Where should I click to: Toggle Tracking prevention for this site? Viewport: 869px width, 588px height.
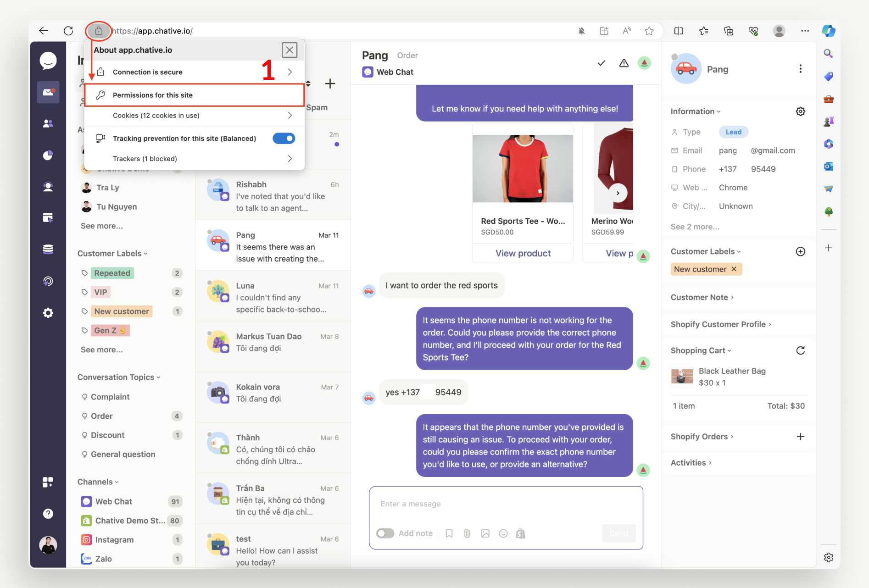click(284, 138)
